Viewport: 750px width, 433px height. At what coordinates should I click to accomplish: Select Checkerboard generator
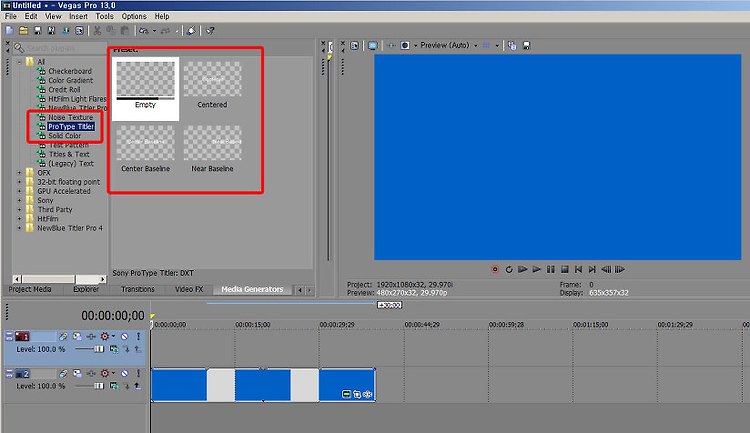pos(70,71)
